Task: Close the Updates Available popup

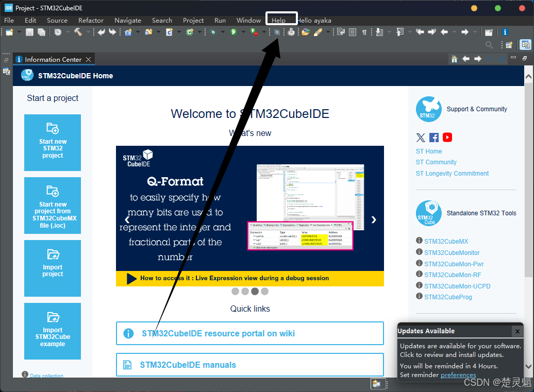Action: pos(518,331)
